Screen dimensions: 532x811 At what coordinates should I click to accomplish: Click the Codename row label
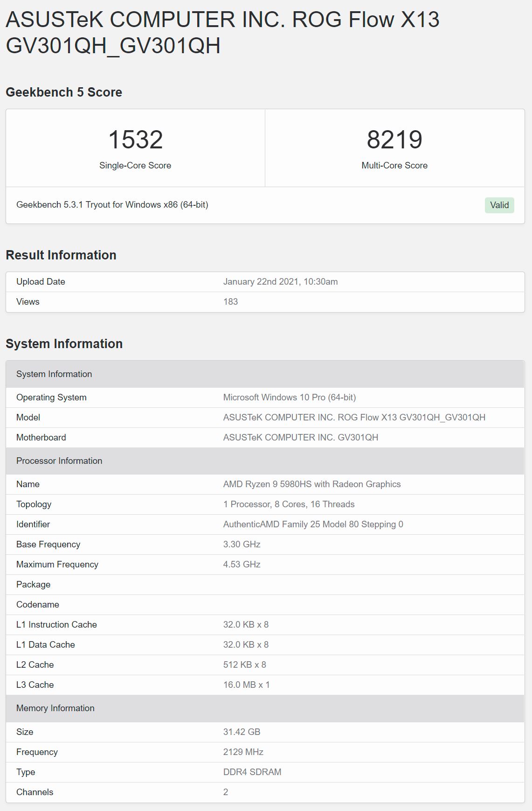click(x=38, y=605)
